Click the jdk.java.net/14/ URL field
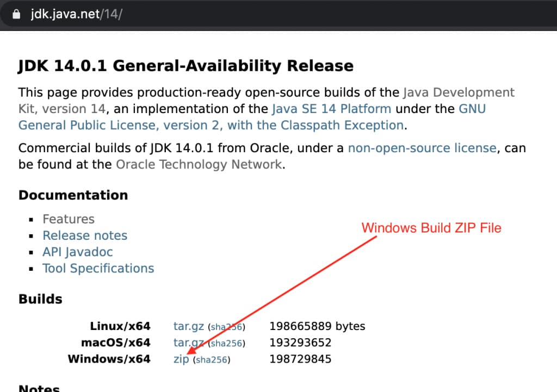 tap(76, 14)
